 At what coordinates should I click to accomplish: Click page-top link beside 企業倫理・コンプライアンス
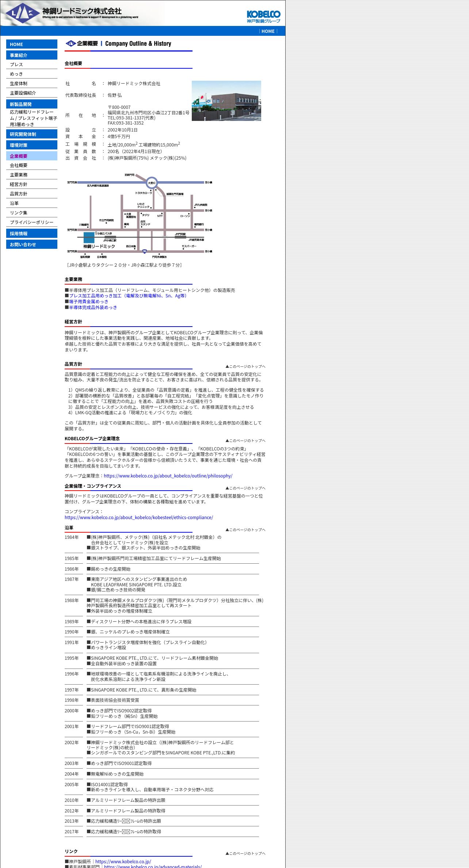click(245, 488)
